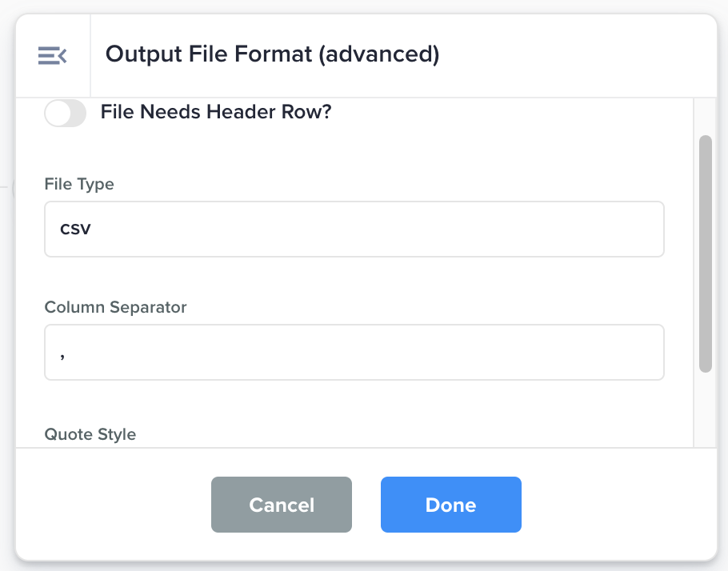Click the 'Output File Format (advanced)' title

pos(272,54)
